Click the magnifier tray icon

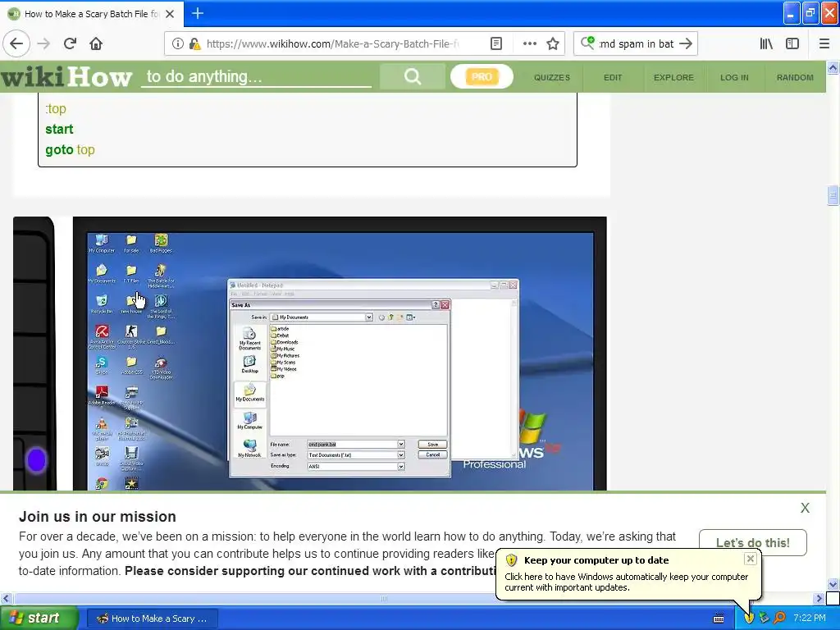(x=779, y=619)
